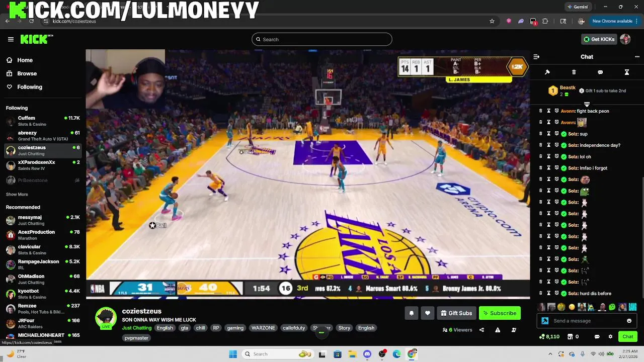Click the hammer moderation icon in the chat toolbar
The height and width of the screenshot is (362, 644).
(547, 72)
